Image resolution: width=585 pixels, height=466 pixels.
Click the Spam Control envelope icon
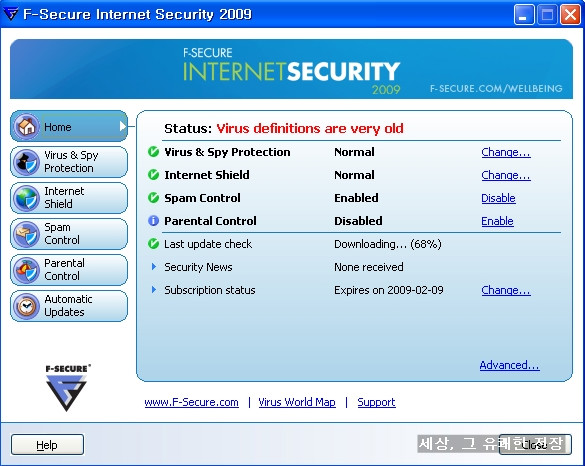coord(26,234)
